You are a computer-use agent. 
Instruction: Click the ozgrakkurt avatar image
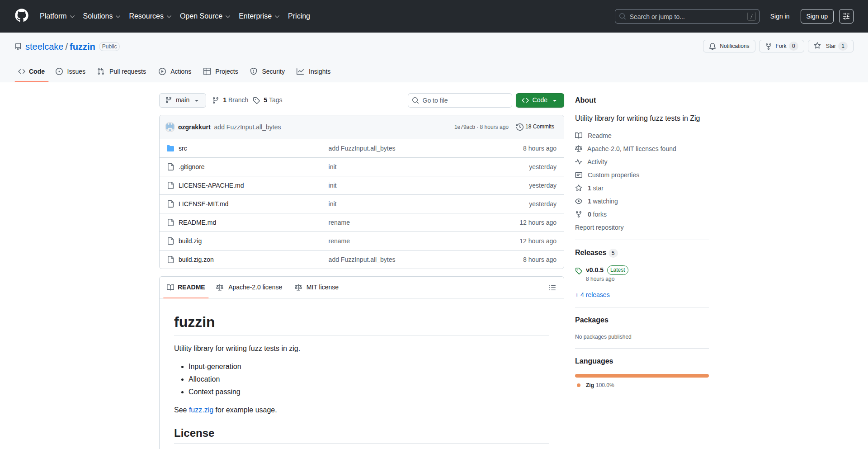coord(170,127)
